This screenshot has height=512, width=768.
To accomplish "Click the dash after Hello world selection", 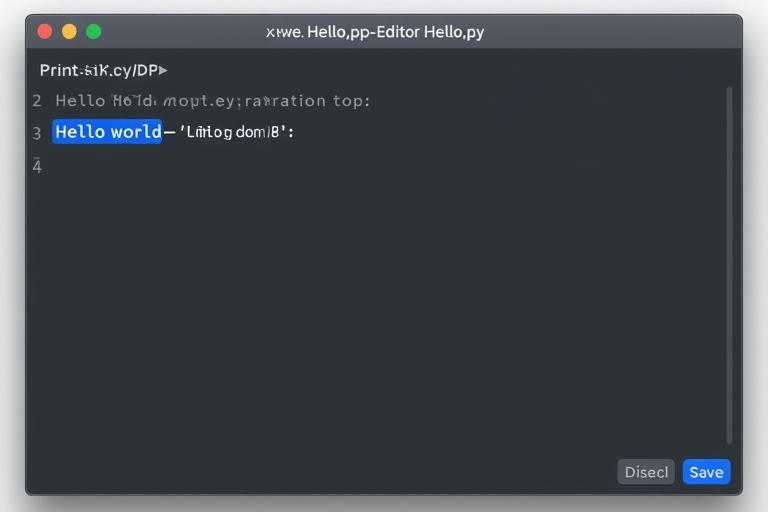I will tap(169, 132).
